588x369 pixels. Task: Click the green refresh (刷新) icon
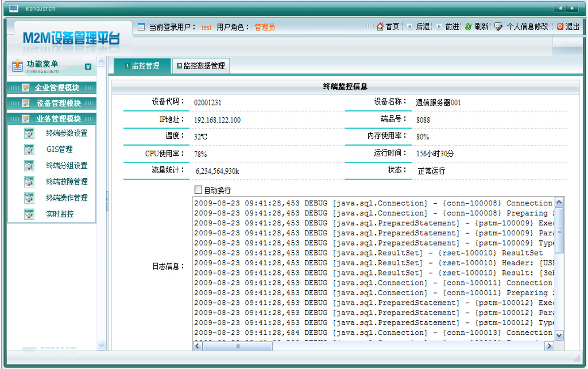[x=468, y=27]
